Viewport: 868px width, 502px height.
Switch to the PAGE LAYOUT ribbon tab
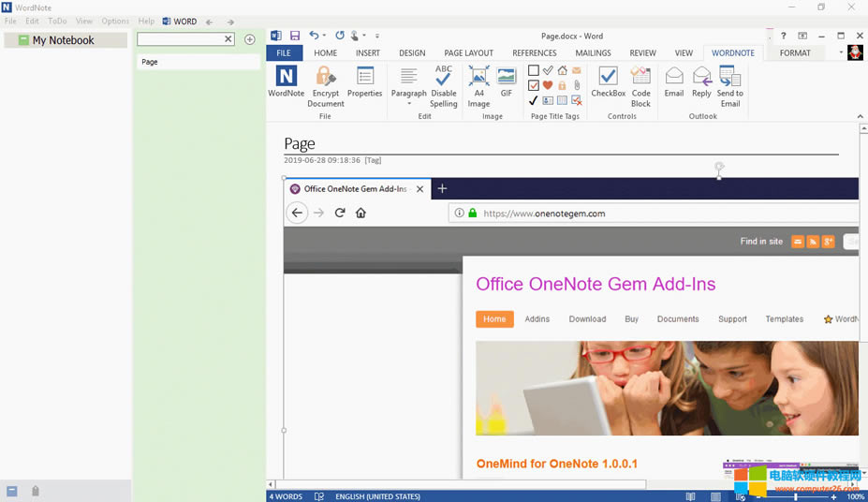(x=468, y=53)
